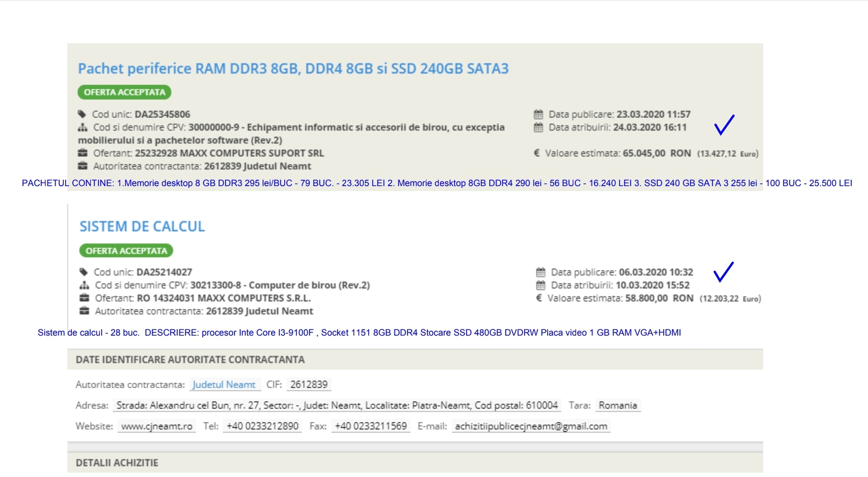Click the briefcase icon beside MAXX COMPUTERS S.R.L.
This screenshot has width=868, height=477.
84,298
